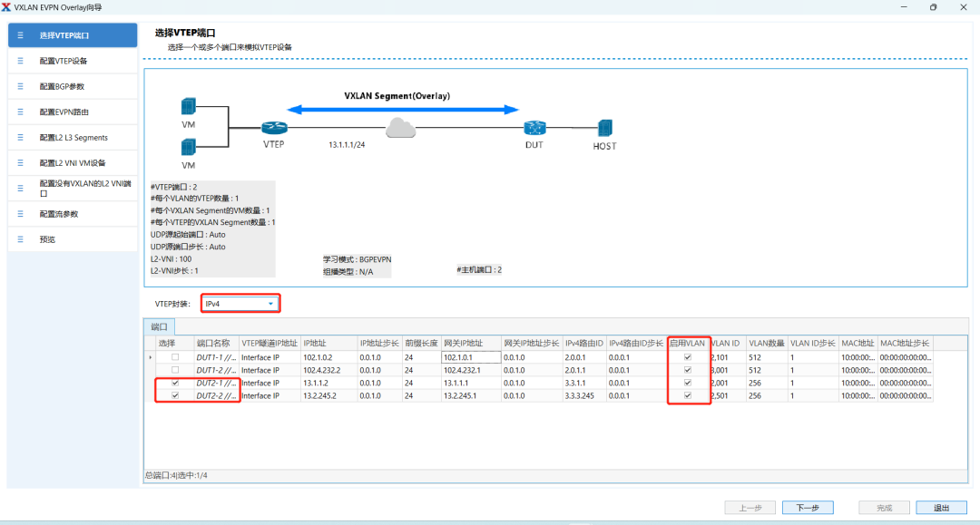This screenshot has height=525, width=980.
Task: Toggle 启用VLAN checkbox in the DUT1-1 row
Action: click(688, 357)
